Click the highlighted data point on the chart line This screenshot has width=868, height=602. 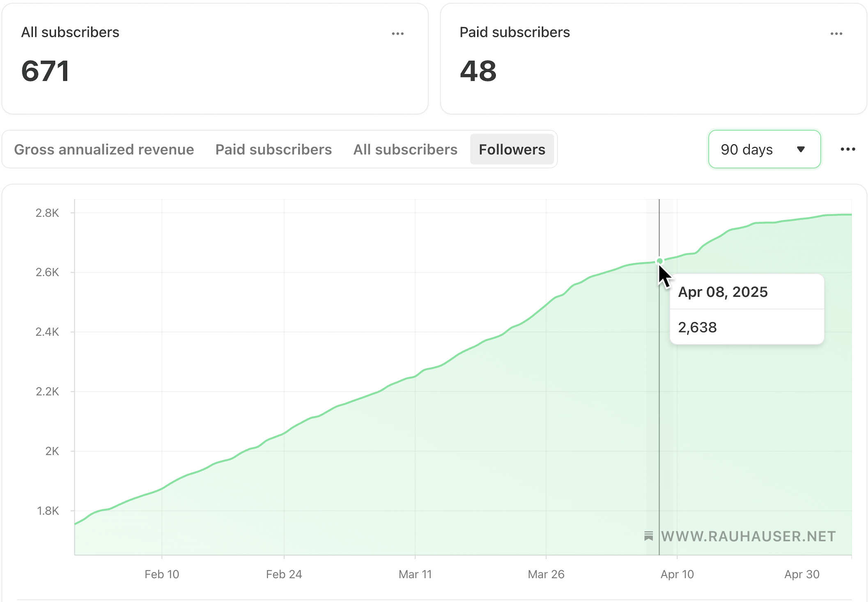[659, 261]
